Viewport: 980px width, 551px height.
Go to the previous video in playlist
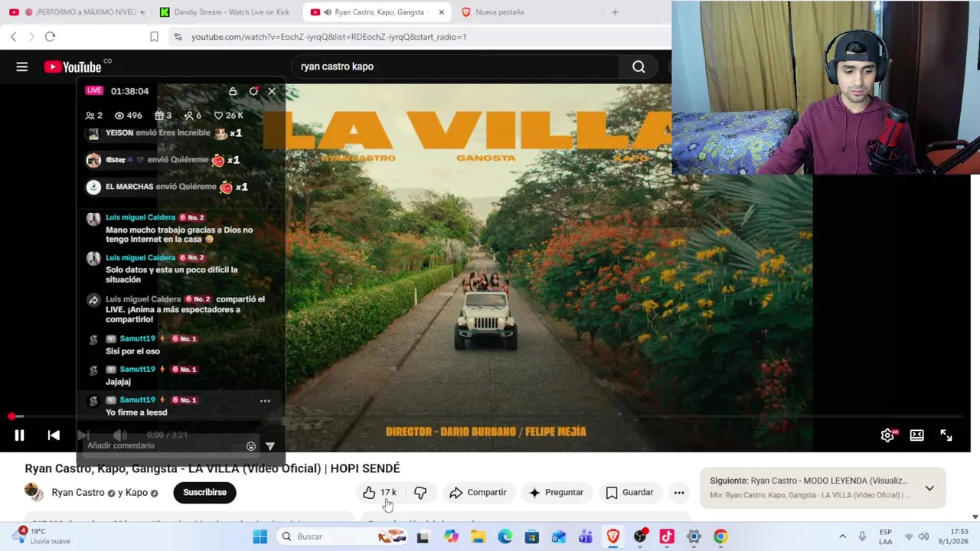[54, 435]
